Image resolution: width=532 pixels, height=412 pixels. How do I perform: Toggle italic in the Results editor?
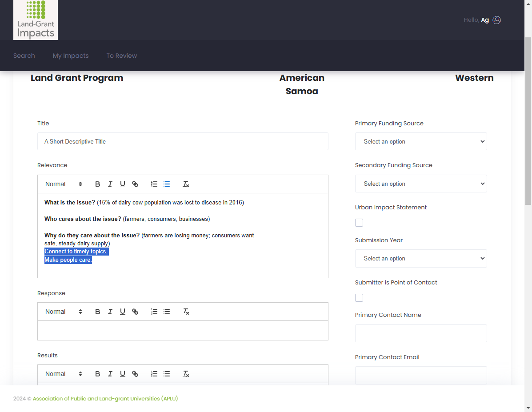pyautogui.click(x=110, y=374)
